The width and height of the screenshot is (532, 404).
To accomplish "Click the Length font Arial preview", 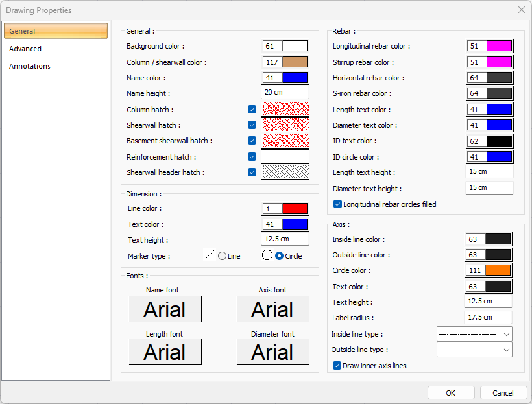I will click(165, 352).
